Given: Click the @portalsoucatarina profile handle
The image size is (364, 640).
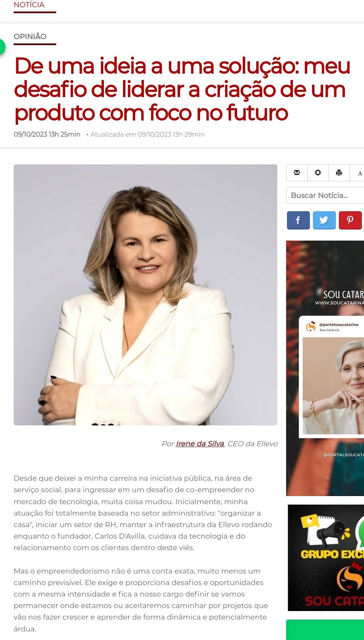Looking at the screenshot, I should coord(338,324).
